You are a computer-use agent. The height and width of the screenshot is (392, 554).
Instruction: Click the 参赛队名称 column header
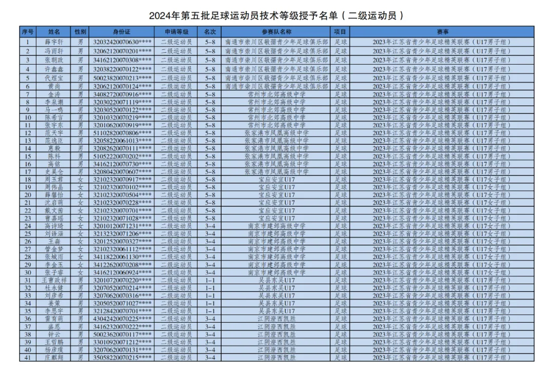point(276,31)
